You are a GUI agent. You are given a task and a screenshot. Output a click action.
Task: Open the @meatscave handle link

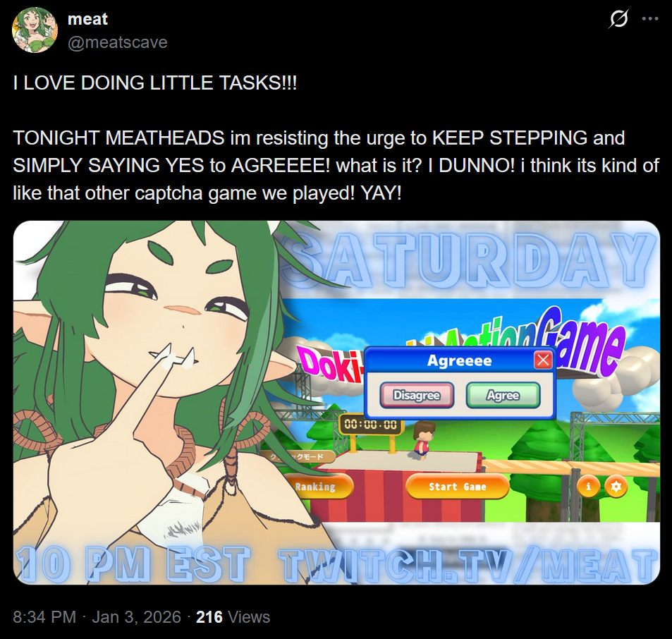coord(118,42)
